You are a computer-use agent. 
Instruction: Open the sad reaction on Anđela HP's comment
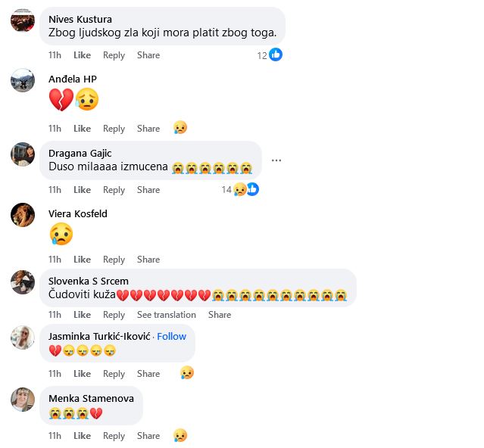coord(180,127)
